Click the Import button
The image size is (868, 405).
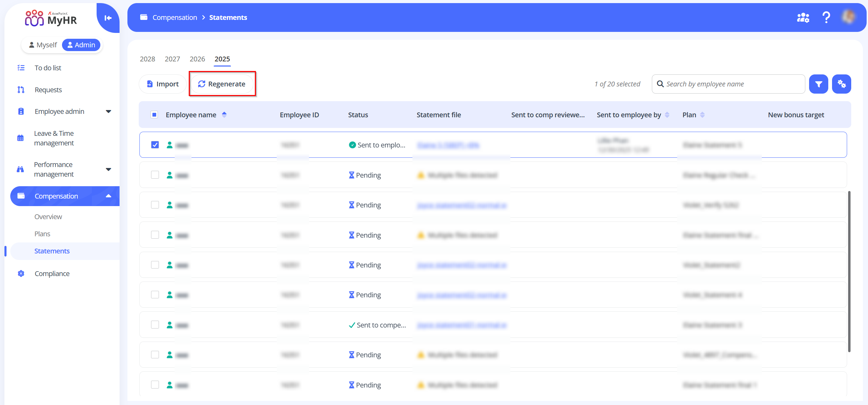[163, 84]
